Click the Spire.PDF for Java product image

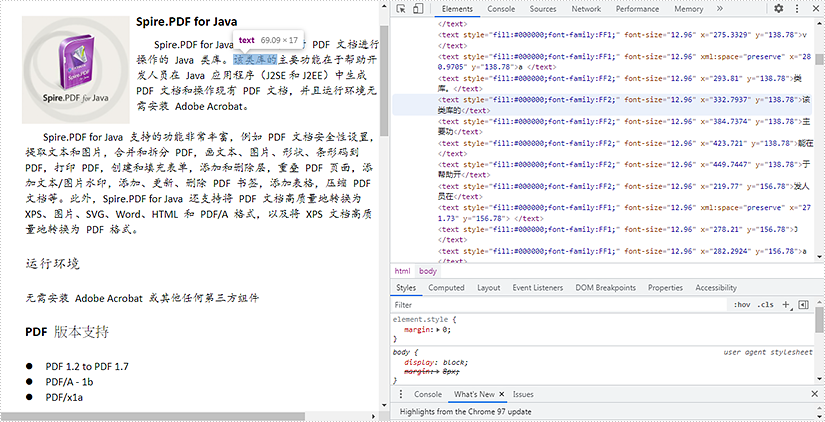76,69
